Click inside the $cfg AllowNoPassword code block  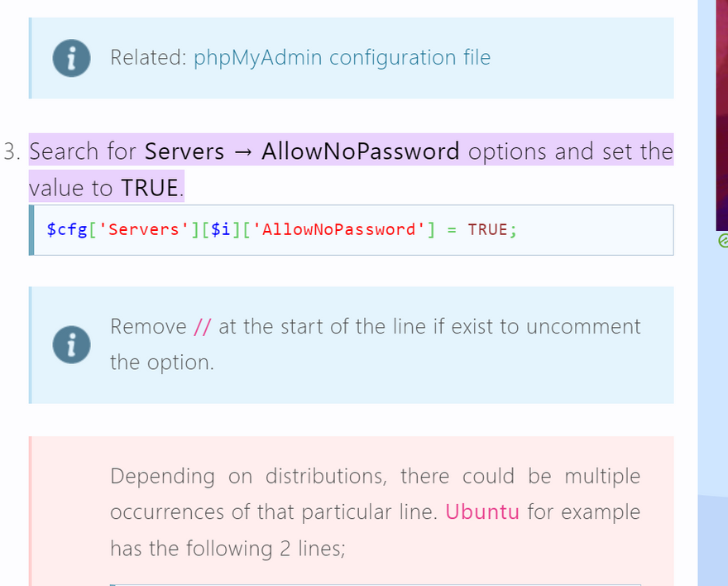(x=579, y=230)
